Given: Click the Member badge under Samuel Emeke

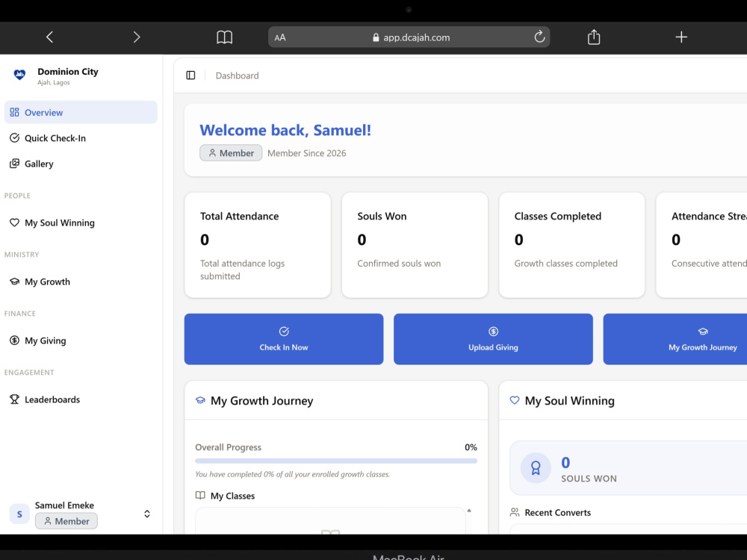Looking at the screenshot, I should click(66, 521).
